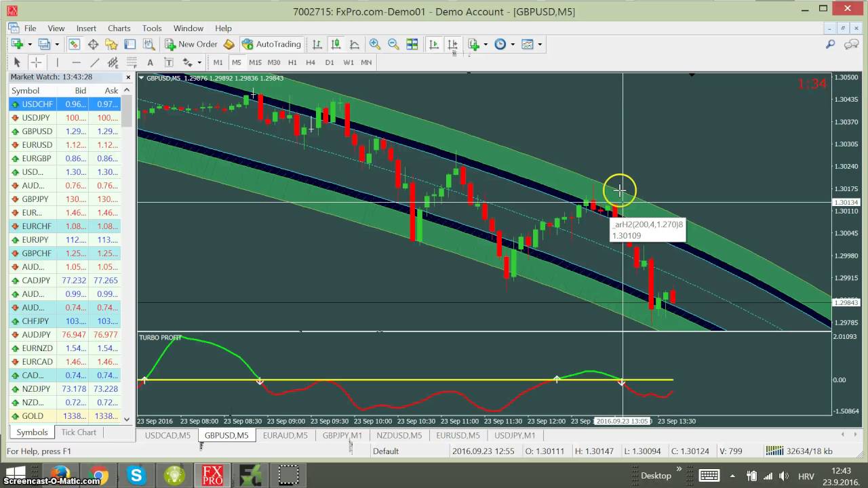Open the Tools menu
Screen dimensions: 868x488
[x=152, y=28]
